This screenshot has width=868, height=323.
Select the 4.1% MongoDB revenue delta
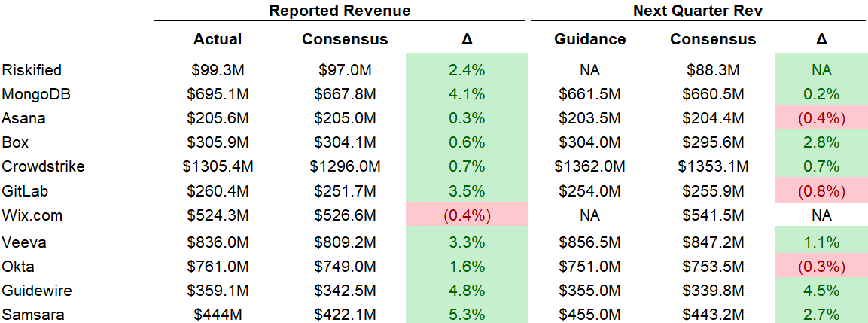467,94
